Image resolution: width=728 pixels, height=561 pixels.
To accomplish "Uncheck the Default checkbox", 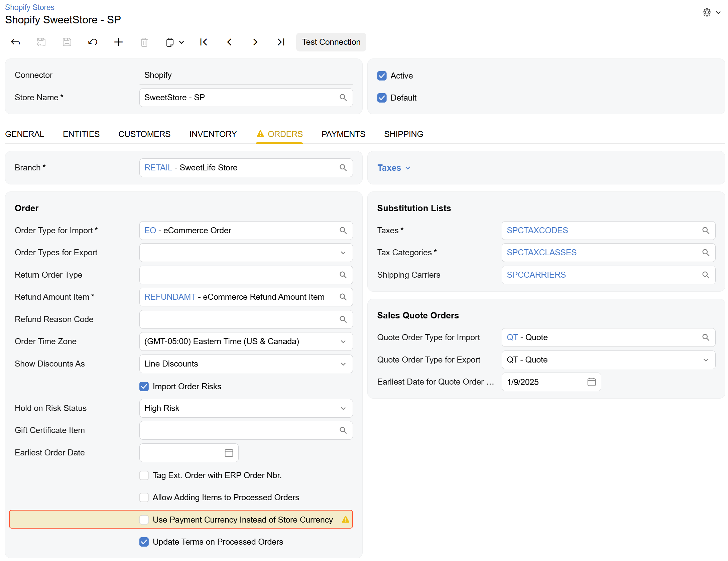I will [x=382, y=98].
